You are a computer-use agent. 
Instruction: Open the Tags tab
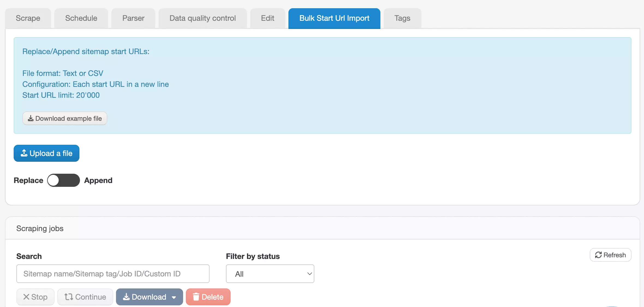click(402, 18)
